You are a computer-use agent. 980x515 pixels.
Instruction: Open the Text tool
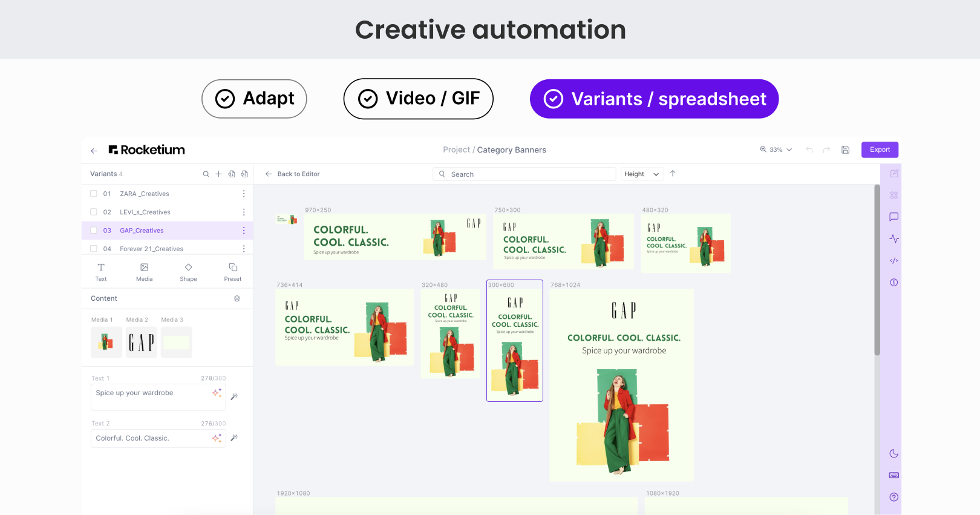point(101,272)
